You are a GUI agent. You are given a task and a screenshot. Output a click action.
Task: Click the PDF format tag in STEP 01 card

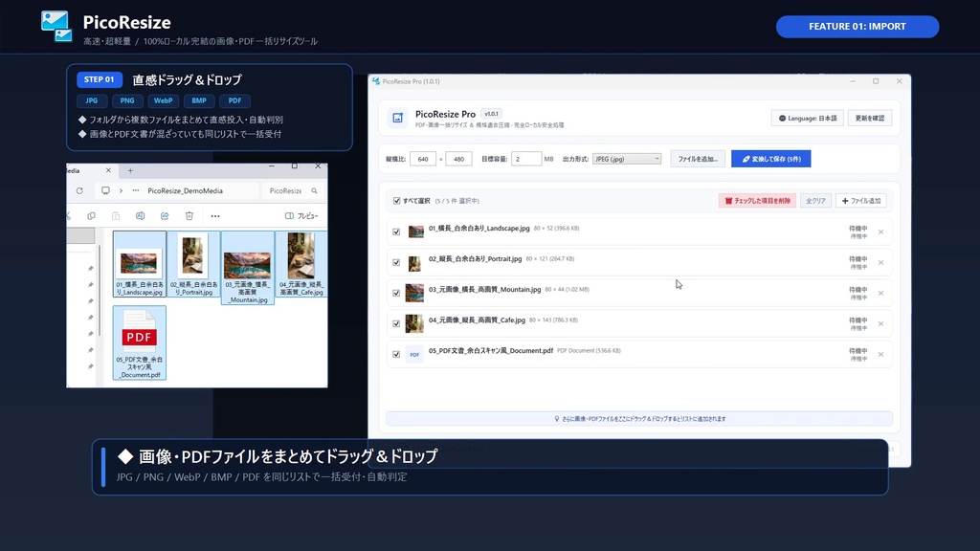[235, 100]
